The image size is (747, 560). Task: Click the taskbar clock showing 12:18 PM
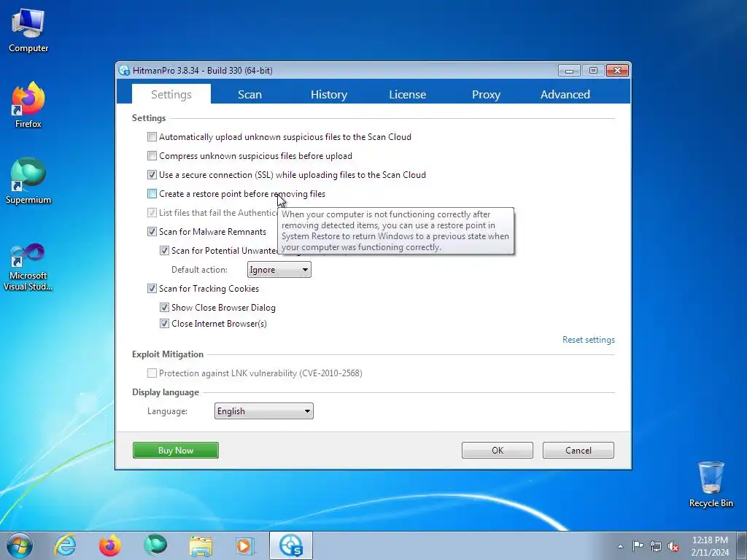710,546
